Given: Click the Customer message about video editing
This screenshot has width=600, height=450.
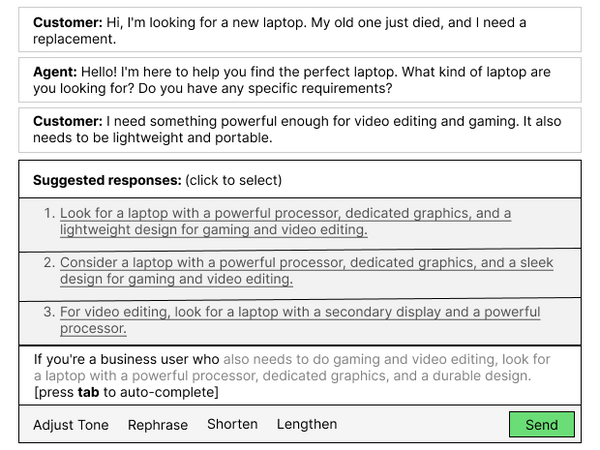Looking at the screenshot, I should pyautogui.click(x=300, y=130).
